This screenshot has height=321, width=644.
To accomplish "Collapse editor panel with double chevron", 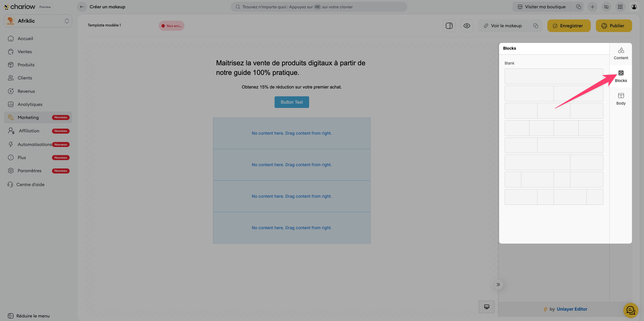I will click(498, 284).
